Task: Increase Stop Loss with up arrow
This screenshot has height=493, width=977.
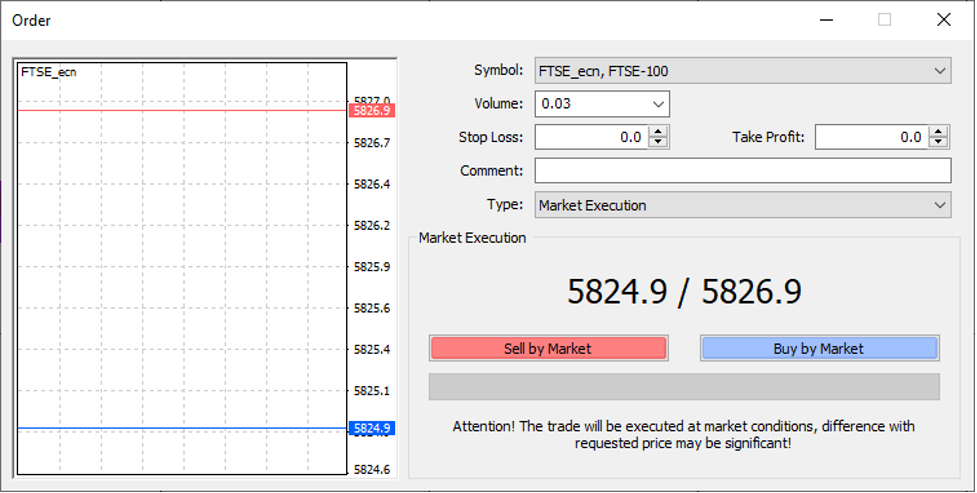Action: point(658,132)
